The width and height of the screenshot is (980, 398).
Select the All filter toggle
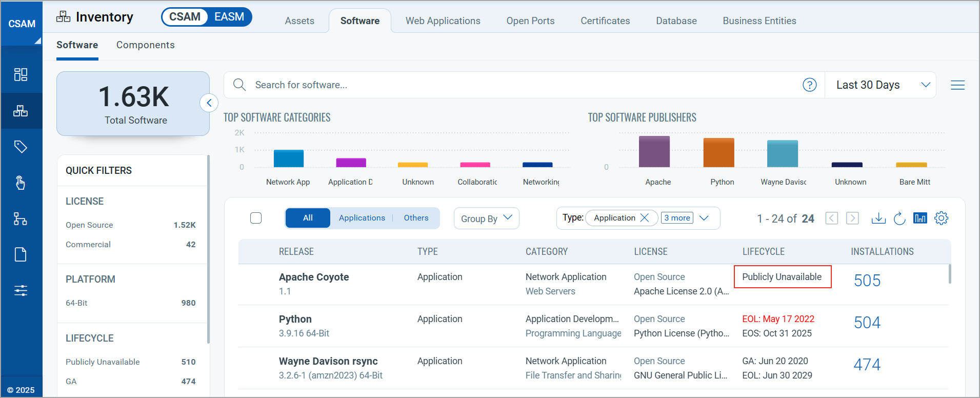[x=308, y=218]
